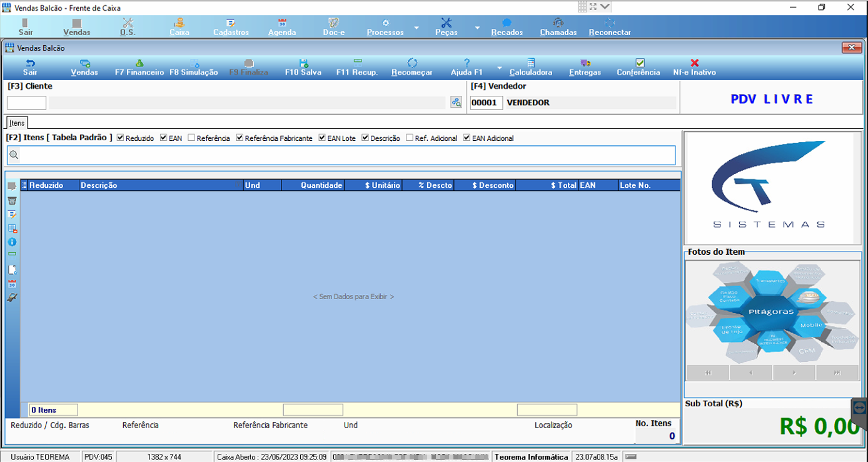Enable the Referência checkbox
This screenshot has height=462, width=868.
[x=191, y=138]
